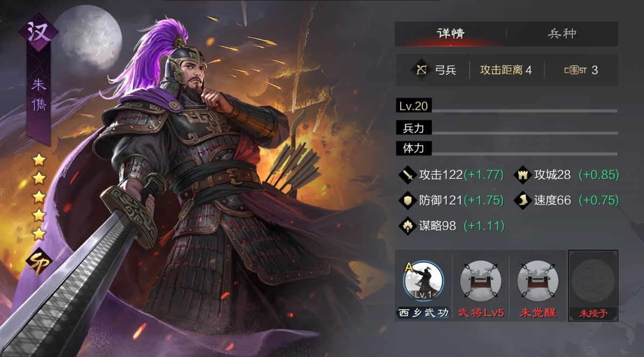Viewport: 644px width, 357px height.
Task: Select the 详情 tab
Action: 450,33
